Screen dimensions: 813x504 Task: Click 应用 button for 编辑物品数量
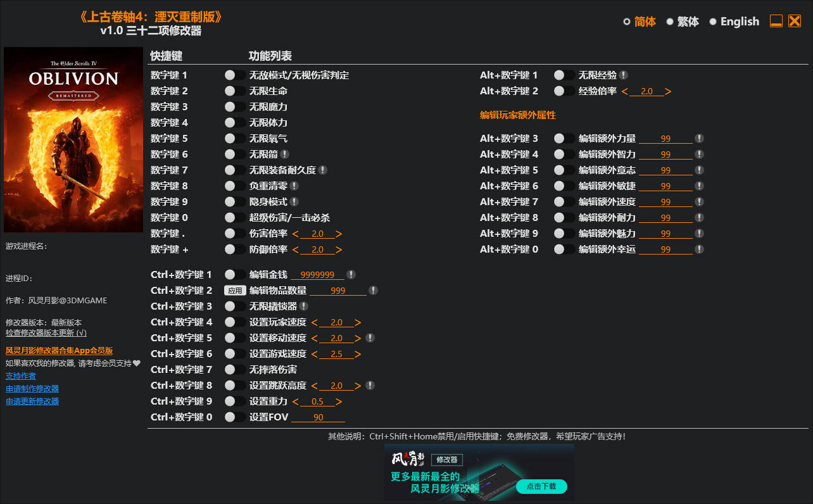point(235,291)
